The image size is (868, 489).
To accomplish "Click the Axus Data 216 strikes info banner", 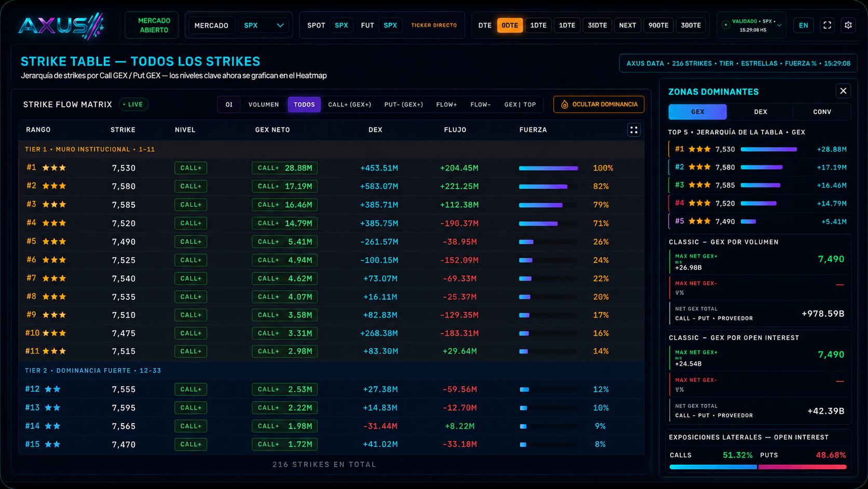I will pyautogui.click(x=738, y=63).
